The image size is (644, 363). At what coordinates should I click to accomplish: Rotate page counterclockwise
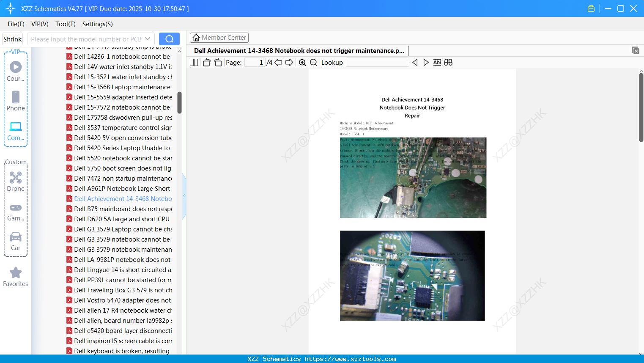206,63
